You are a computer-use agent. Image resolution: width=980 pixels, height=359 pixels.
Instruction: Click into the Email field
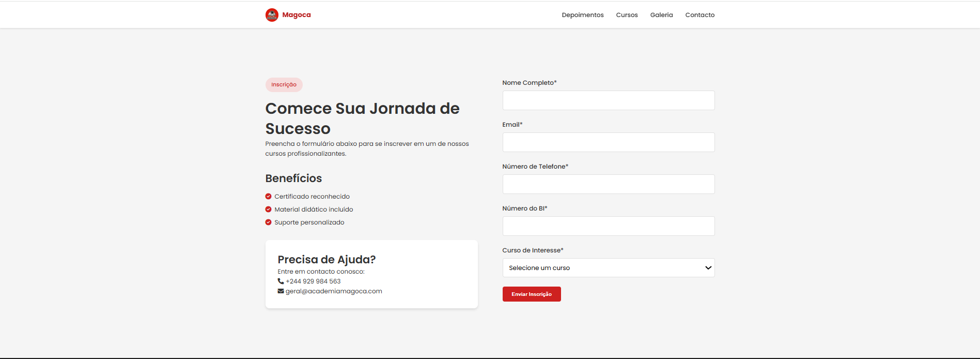pyautogui.click(x=609, y=142)
